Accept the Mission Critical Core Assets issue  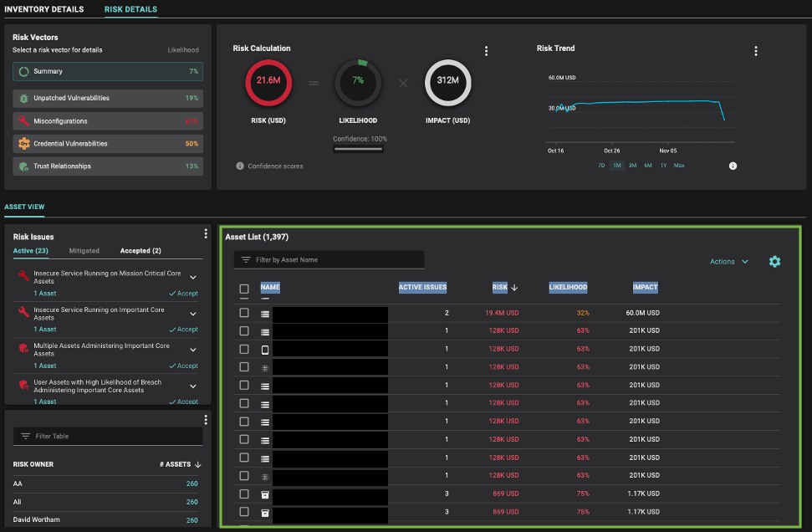(x=183, y=294)
